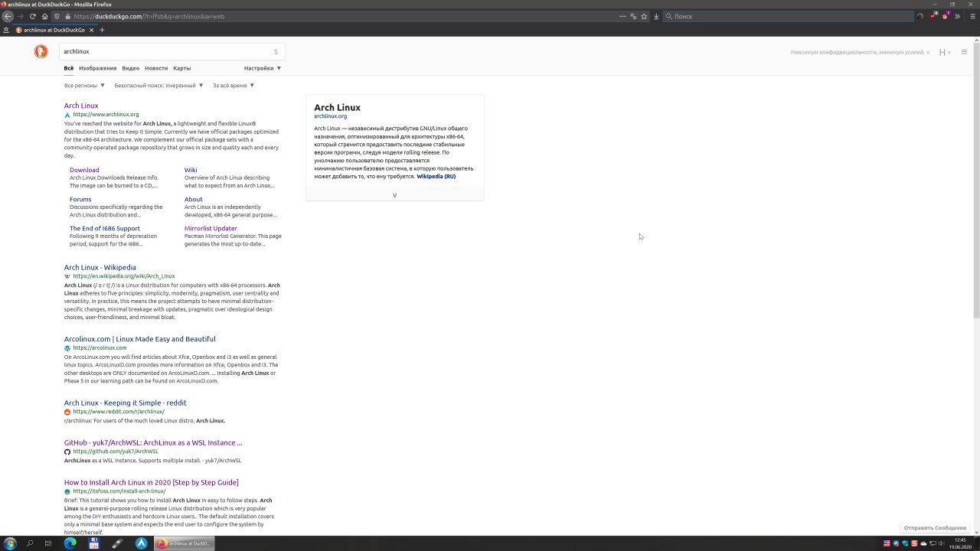This screenshot has height=551, width=980.
Task: Open the bookmarks star sidebar icon
Action: 6,30
